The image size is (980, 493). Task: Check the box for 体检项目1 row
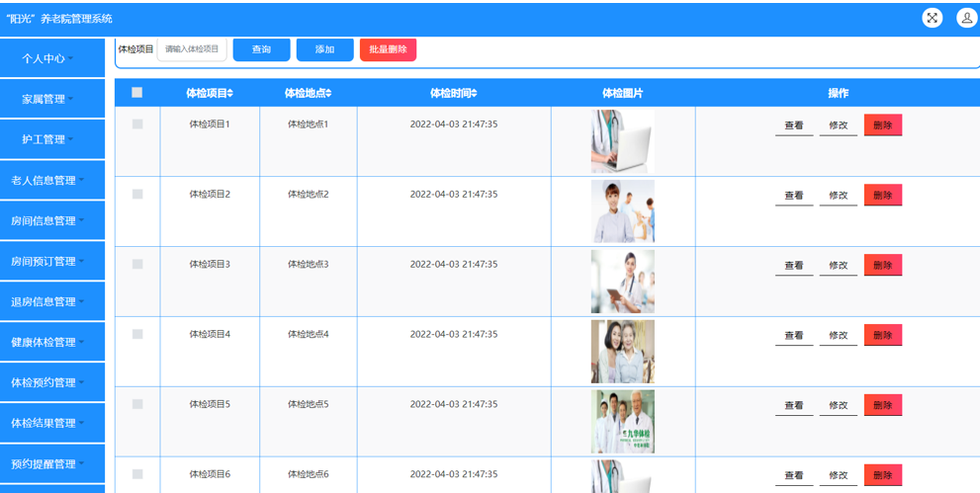[137, 124]
